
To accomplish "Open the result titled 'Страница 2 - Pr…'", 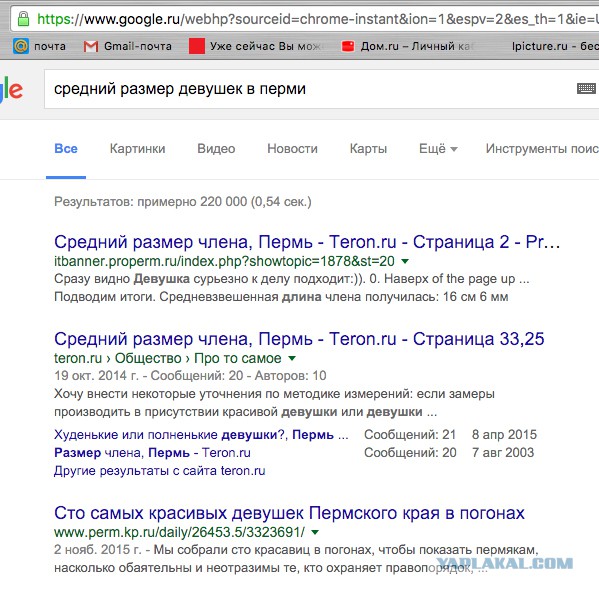I will [x=307, y=242].
